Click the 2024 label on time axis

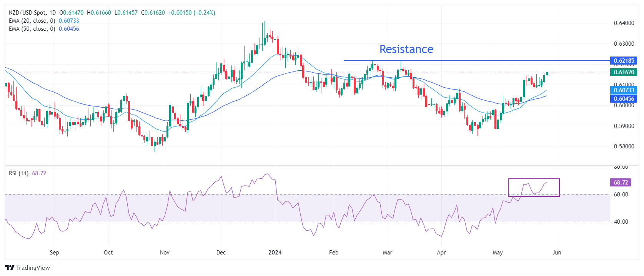pos(275,253)
